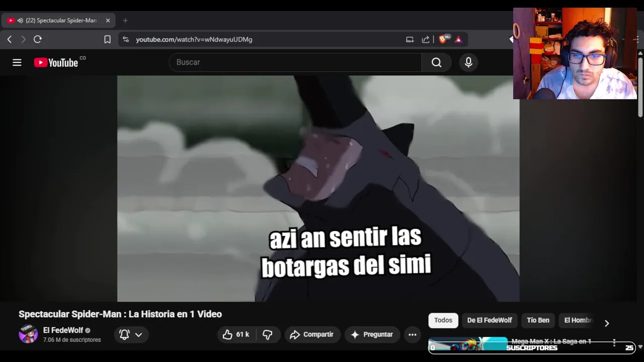644x362 pixels.
Task: Select the De El FedeWolf filter chip
Action: coord(490,320)
